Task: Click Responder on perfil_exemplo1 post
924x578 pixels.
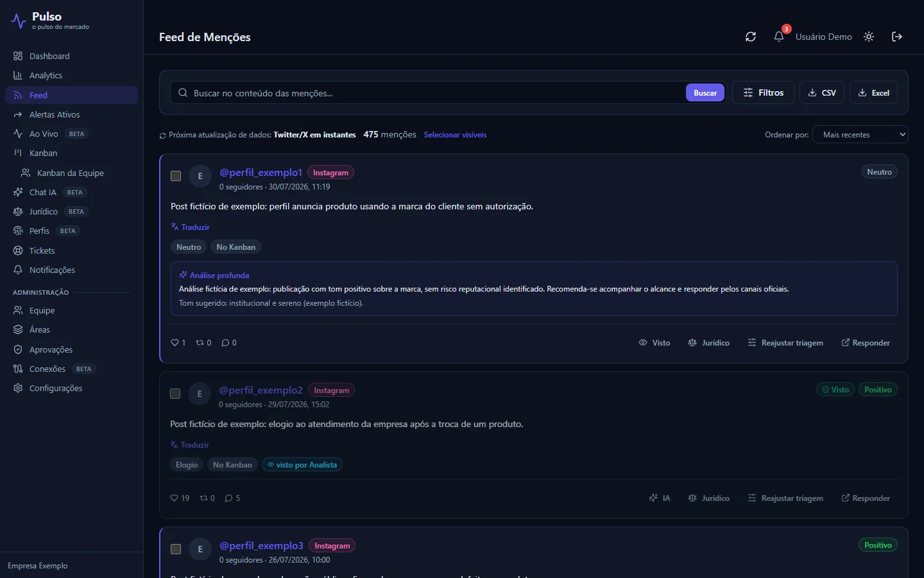Action: 866,343
